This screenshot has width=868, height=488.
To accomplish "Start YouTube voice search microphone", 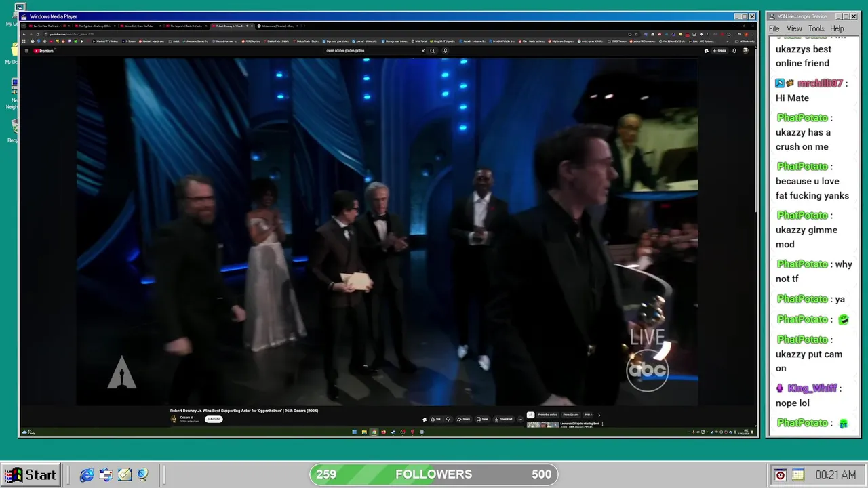I will pyautogui.click(x=446, y=51).
